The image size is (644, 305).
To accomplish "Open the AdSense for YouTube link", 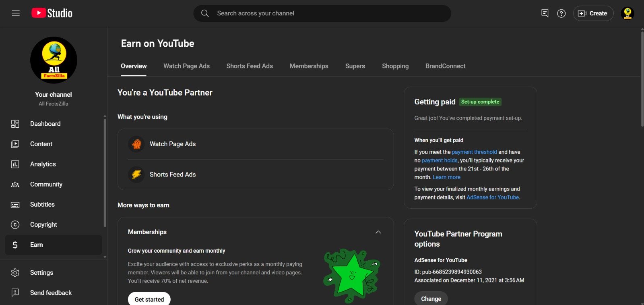I will (493, 197).
